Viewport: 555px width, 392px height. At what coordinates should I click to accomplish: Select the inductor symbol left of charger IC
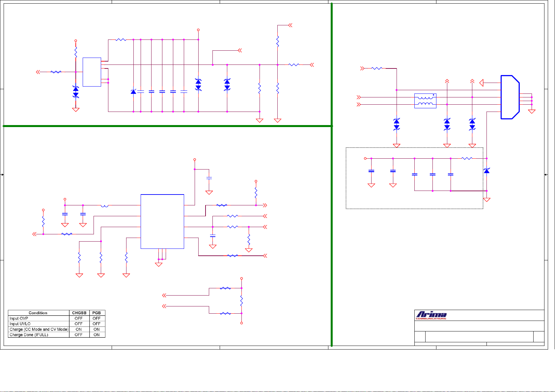pyautogui.click(x=104, y=206)
